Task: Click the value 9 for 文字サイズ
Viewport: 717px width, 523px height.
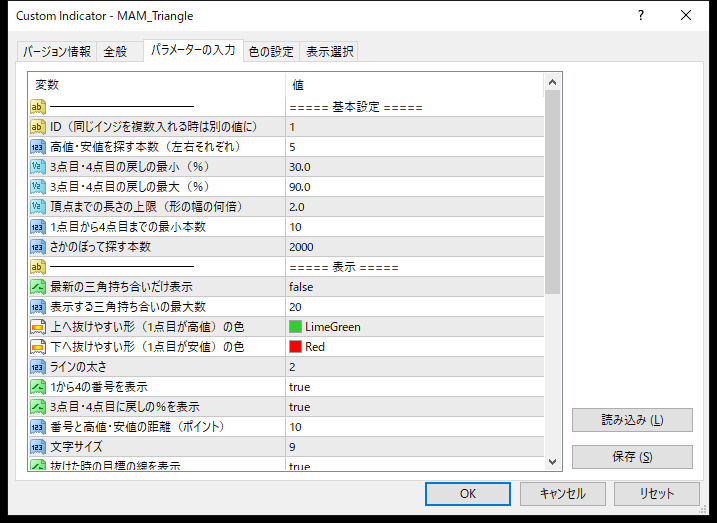Action: (415, 447)
